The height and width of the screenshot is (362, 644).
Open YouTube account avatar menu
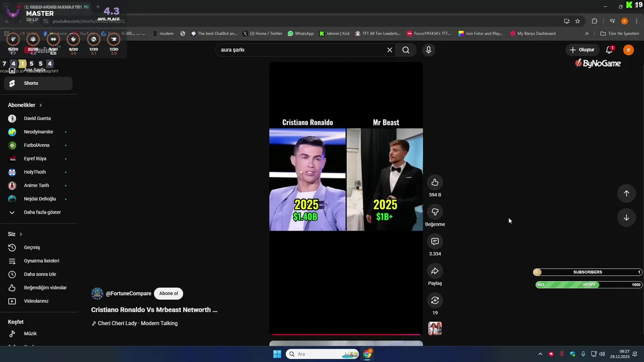(628, 50)
